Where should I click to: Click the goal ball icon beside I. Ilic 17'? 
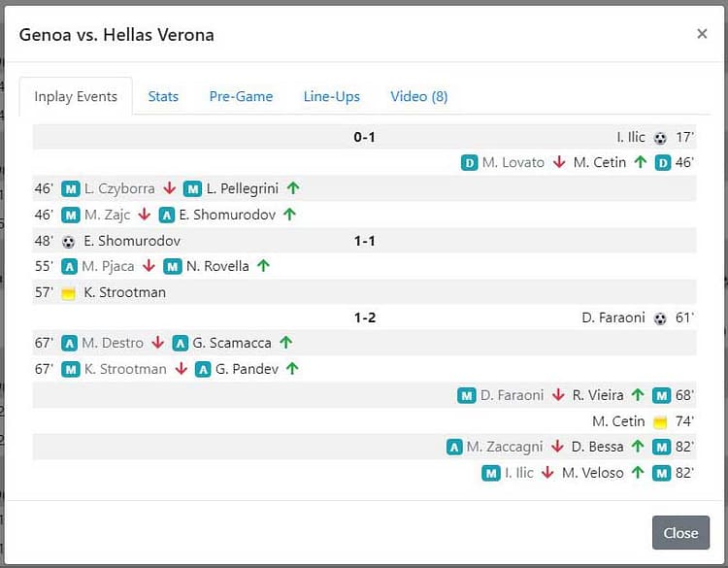tap(660, 138)
